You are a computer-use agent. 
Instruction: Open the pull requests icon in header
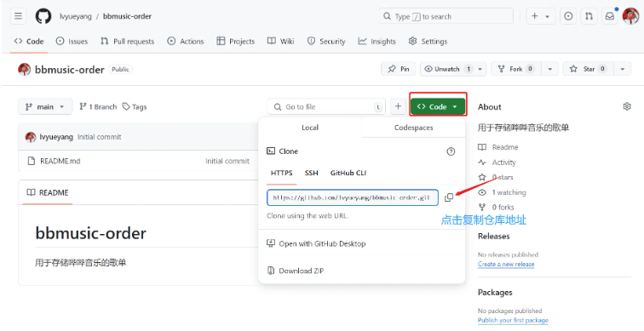click(589, 16)
